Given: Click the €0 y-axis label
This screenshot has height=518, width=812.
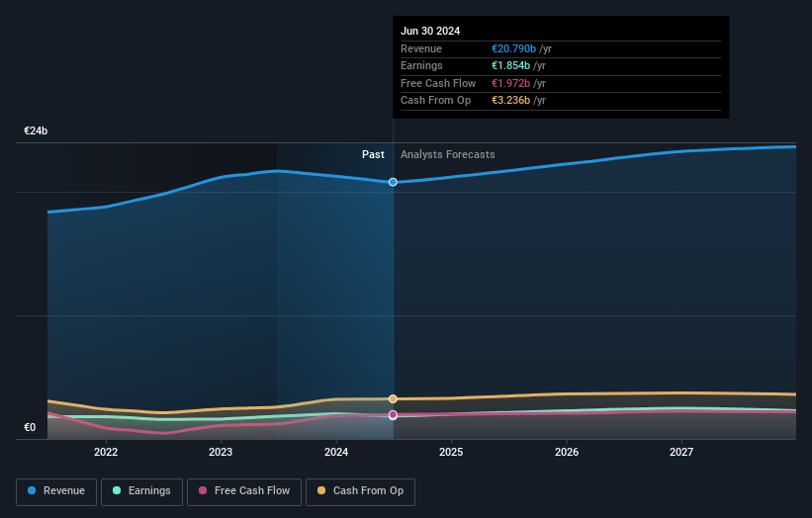Looking at the screenshot, I should pos(30,427).
